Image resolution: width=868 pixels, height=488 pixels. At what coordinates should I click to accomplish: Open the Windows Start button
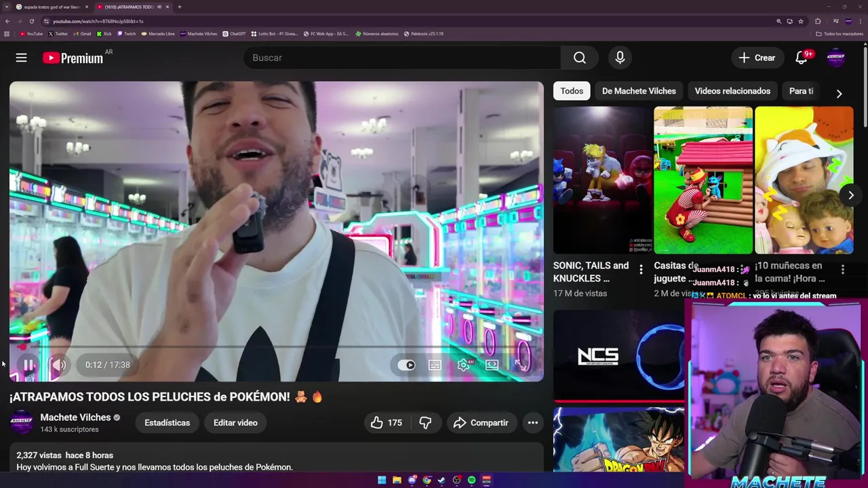[382, 480]
